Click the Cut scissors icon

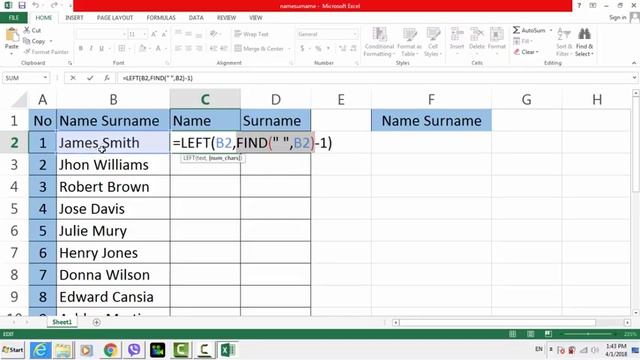click(27, 30)
